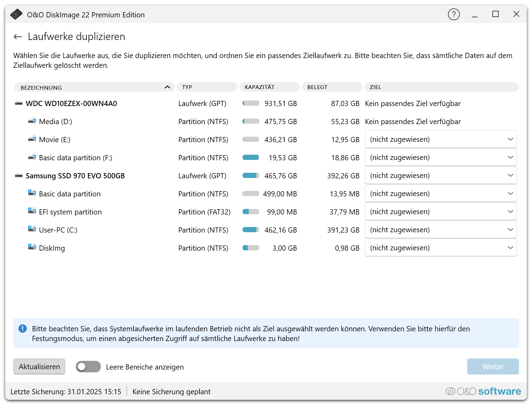Click the blue info icon in notice
This screenshot has width=532, height=405.
tap(23, 329)
